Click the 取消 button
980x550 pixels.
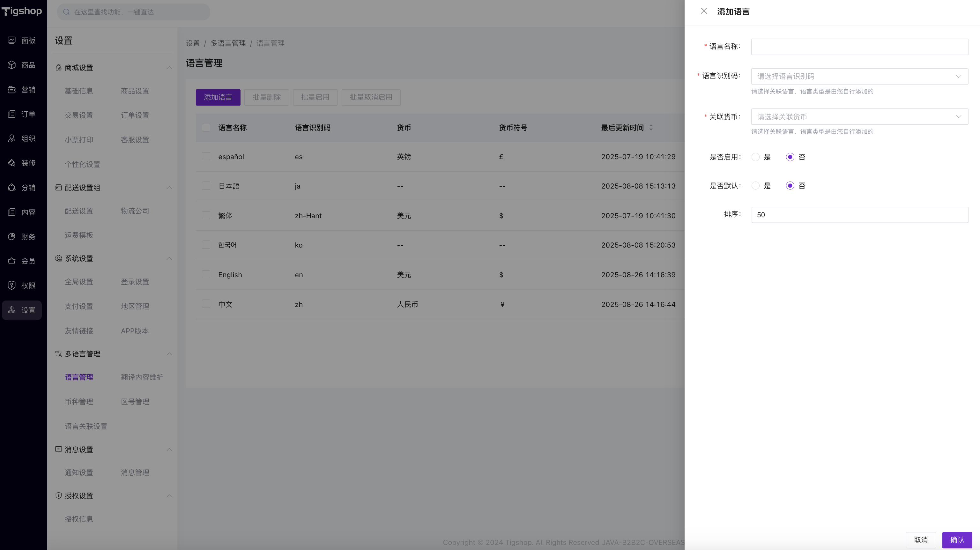pos(920,540)
